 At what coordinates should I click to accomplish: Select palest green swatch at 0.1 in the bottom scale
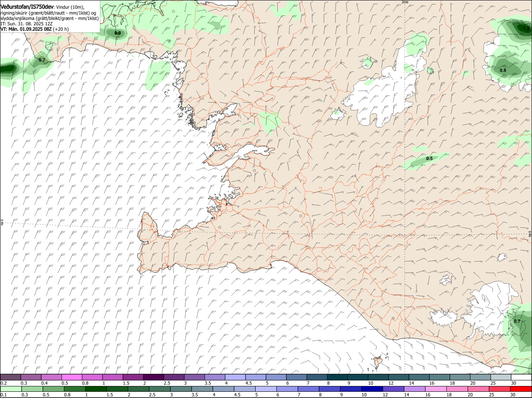point(11,389)
